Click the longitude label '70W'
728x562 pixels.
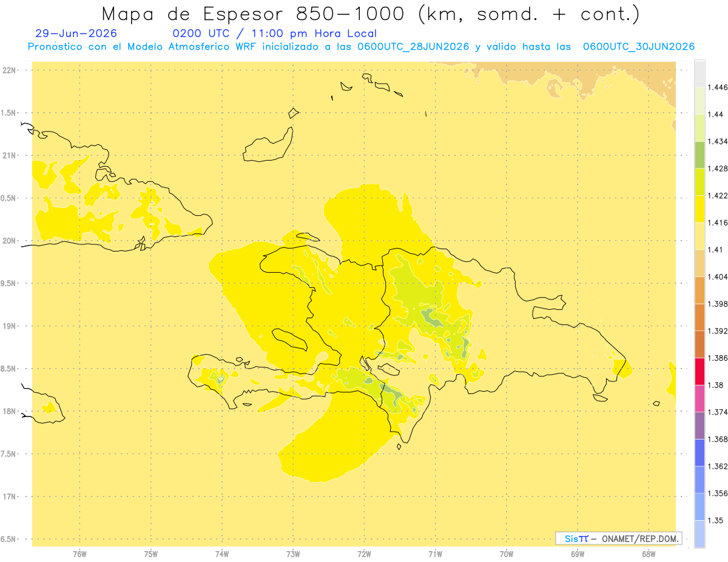(507, 554)
